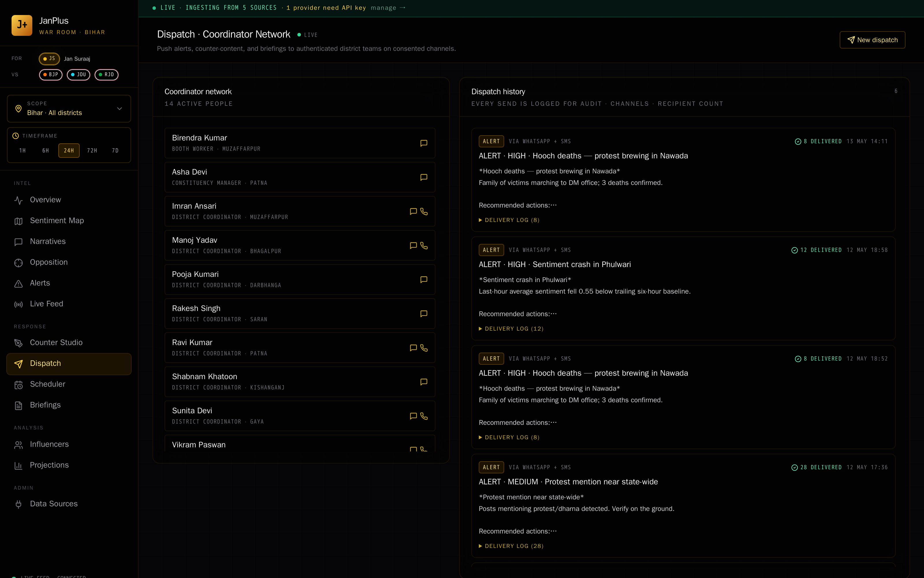Viewport: 924px width, 578px height.
Task: Expand Delivery Log (28) for protest mention
Action: click(511, 546)
